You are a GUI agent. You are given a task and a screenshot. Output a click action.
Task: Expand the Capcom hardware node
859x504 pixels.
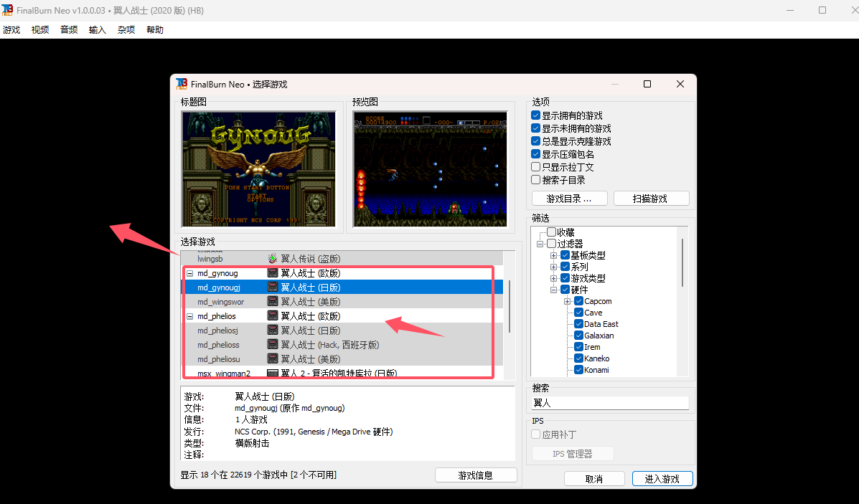(x=567, y=302)
